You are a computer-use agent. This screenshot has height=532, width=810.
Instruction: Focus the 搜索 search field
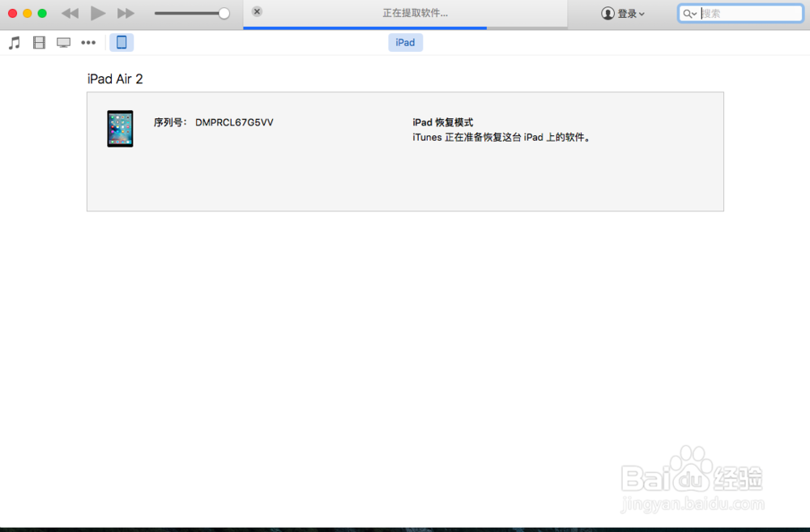click(740, 14)
